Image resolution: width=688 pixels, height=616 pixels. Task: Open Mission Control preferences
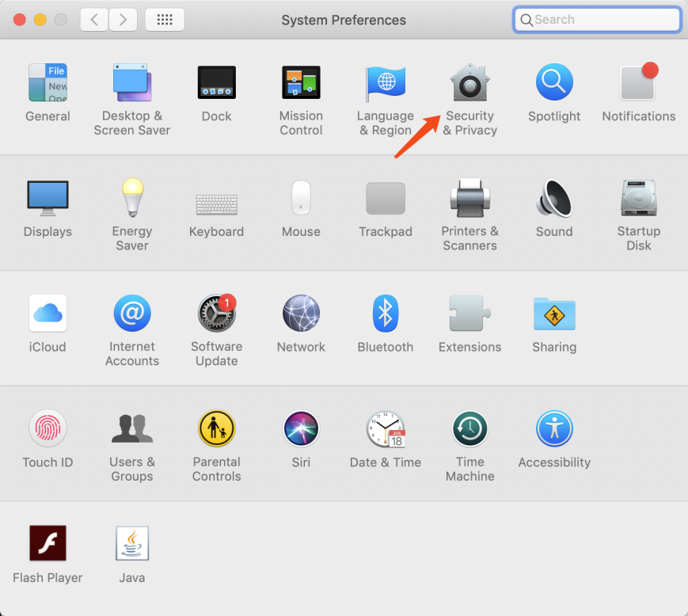(x=301, y=84)
